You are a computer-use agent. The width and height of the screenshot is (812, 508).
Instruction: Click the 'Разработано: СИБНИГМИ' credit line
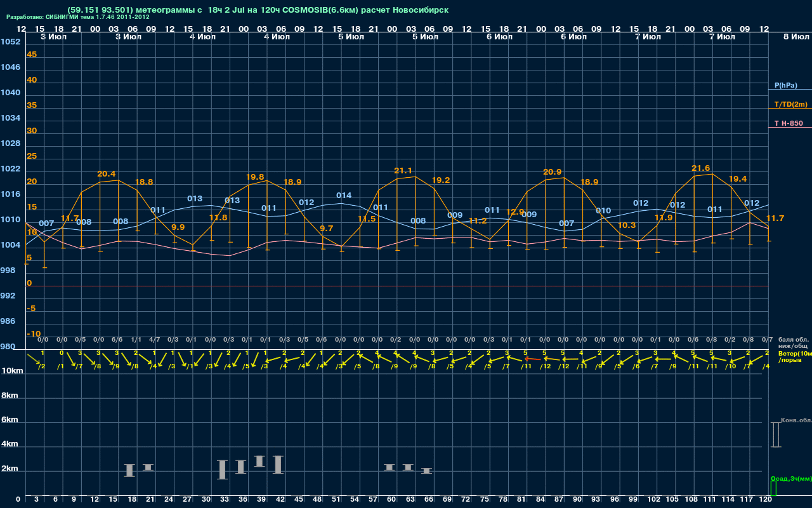[x=78, y=17]
